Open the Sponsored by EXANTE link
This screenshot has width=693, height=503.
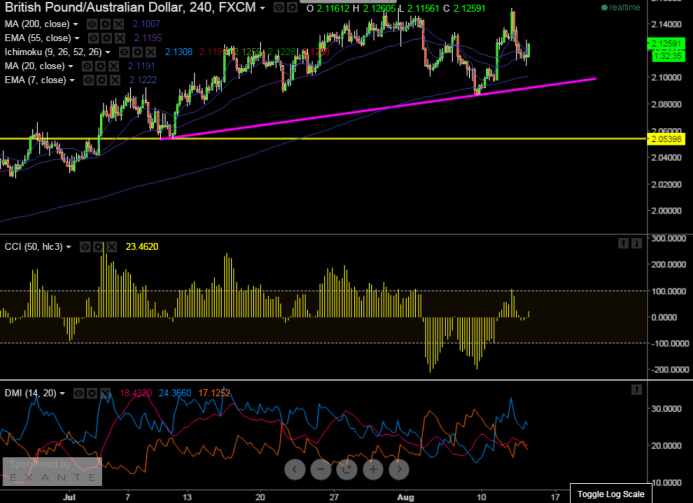(52, 471)
